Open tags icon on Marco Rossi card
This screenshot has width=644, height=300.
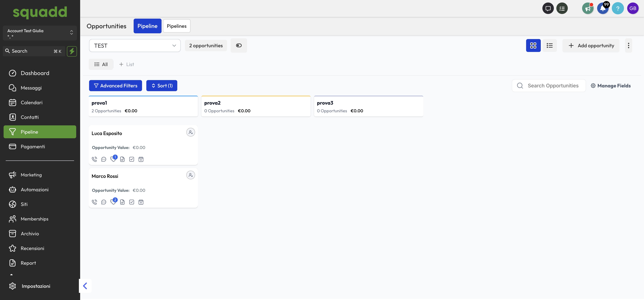113,202
